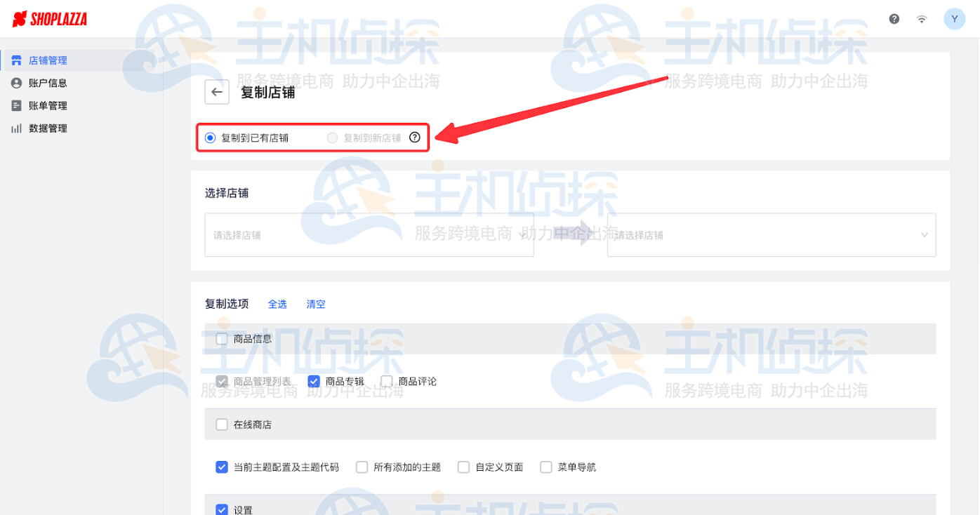The width and height of the screenshot is (980, 515).
Task: Click the back arrow next to 复制店铺
Action: point(217,92)
